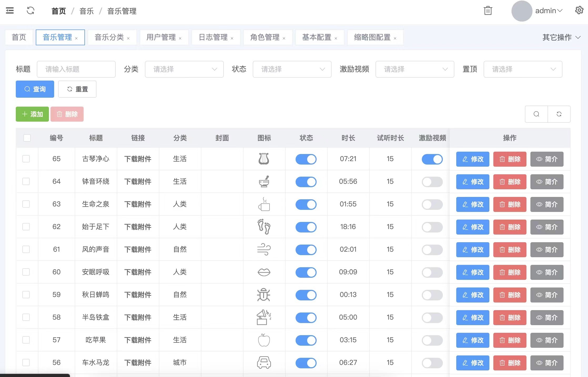Screen dimensions: 588x377
Task: Click the bug icon in row 59
Action: (264, 295)
